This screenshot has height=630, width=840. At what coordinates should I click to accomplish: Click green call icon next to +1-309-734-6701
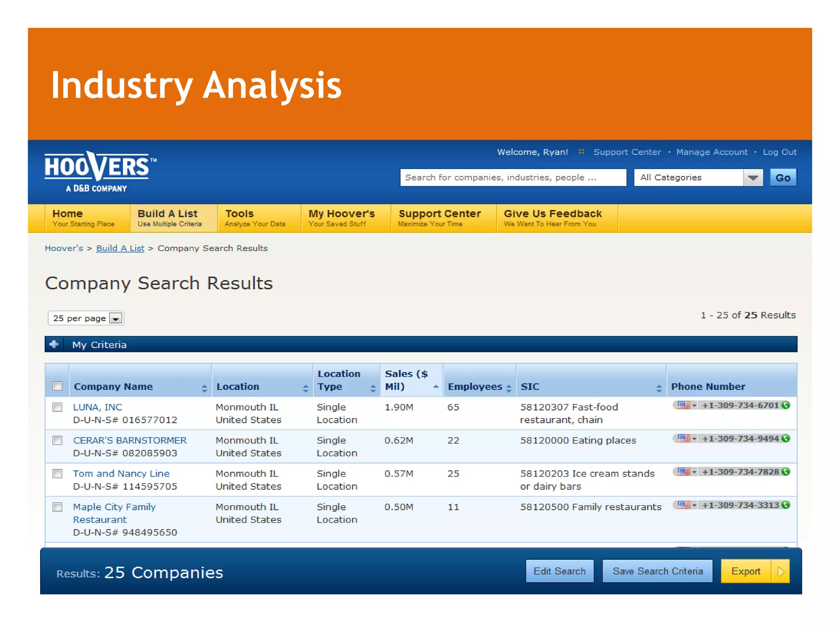786,405
